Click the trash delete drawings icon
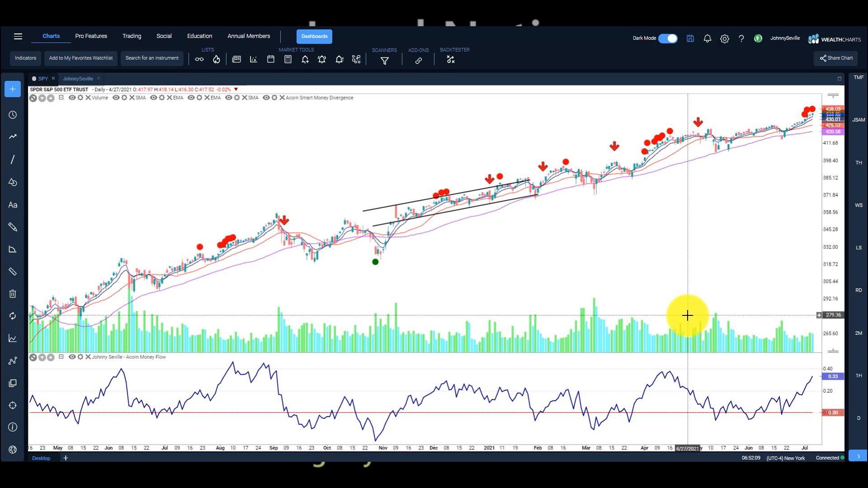 (x=13, y=294)
